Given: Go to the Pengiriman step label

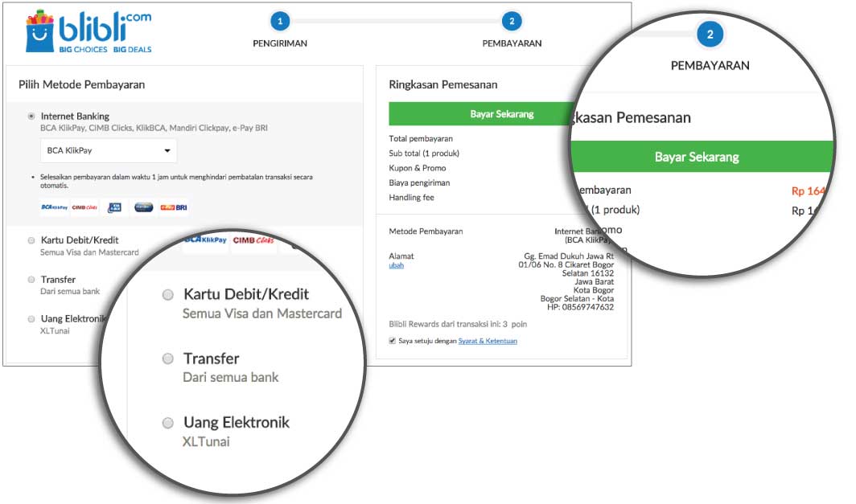Looking at the screenshot, I should (x=279, y=43).
